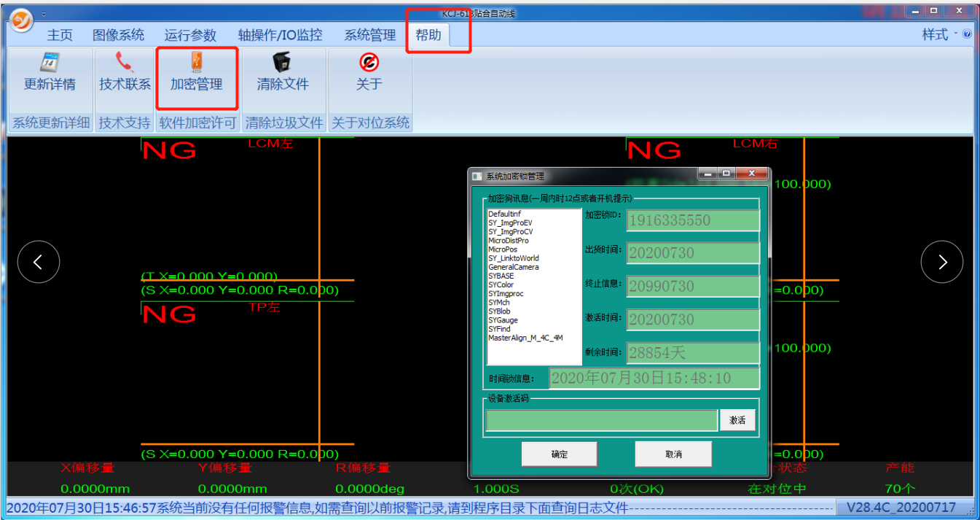The height and width of the screenshot is (520, 980).
Task: Select MasterAlign_M_4C_4M in the list
Action: pos(525,338)
